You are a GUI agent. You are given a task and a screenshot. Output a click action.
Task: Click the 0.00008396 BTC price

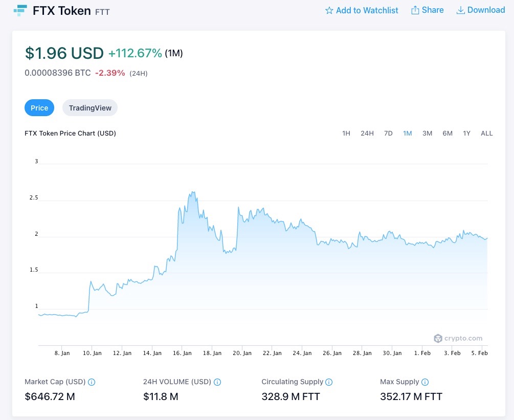[58, 73]
